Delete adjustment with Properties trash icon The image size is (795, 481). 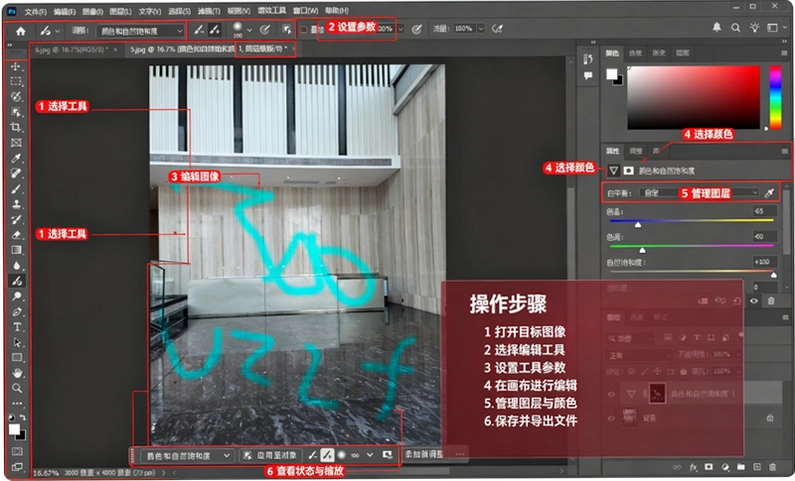click(771, 301)
